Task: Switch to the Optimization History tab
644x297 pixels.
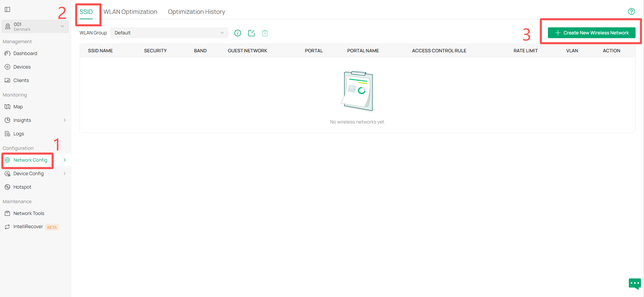Action: pos(196,12)
